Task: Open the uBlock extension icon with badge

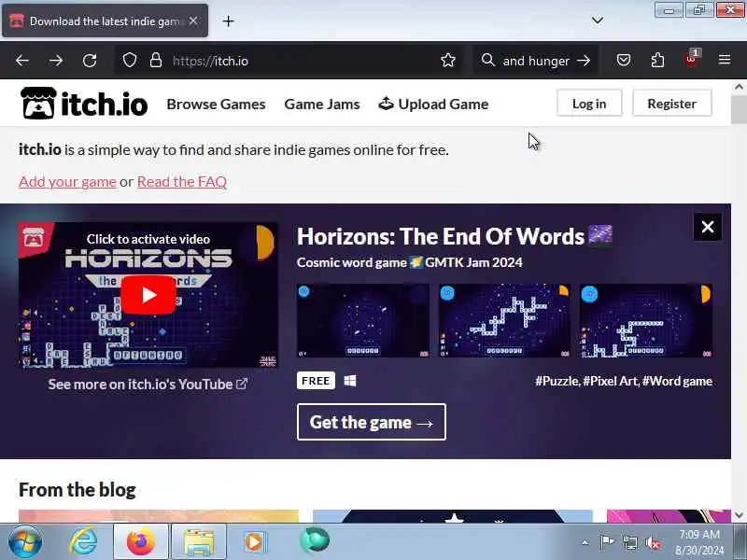Action: [692, 59]
